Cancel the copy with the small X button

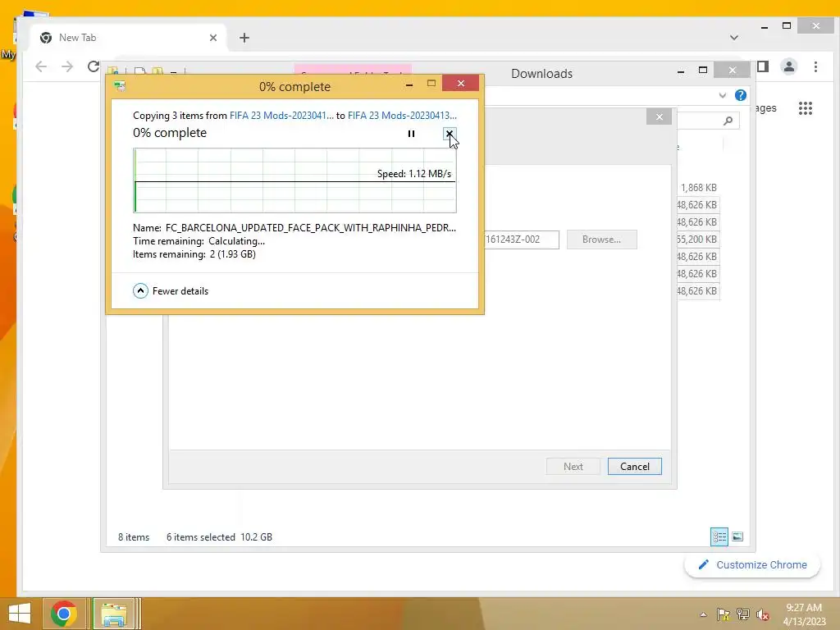pyautogui.click(x=449, y=134)
